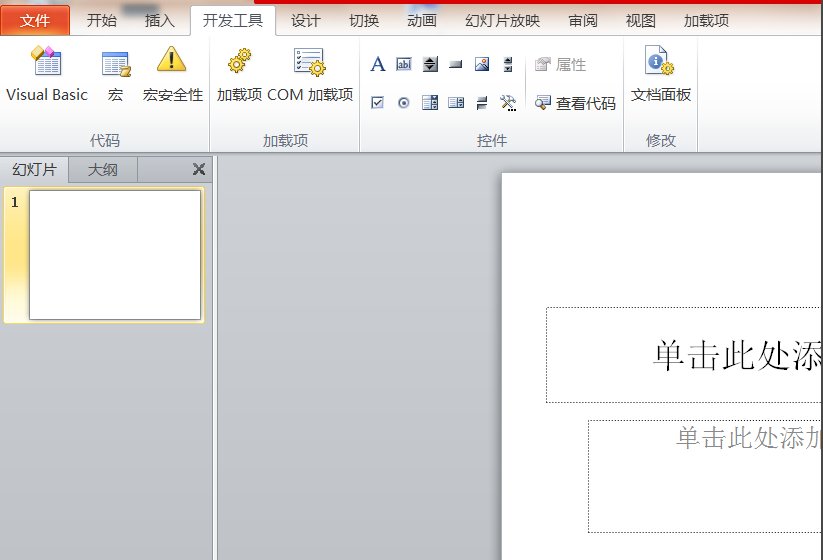Click the 加载项 add-ins gear icon
The image size is (823, 560).
[239, 75]
